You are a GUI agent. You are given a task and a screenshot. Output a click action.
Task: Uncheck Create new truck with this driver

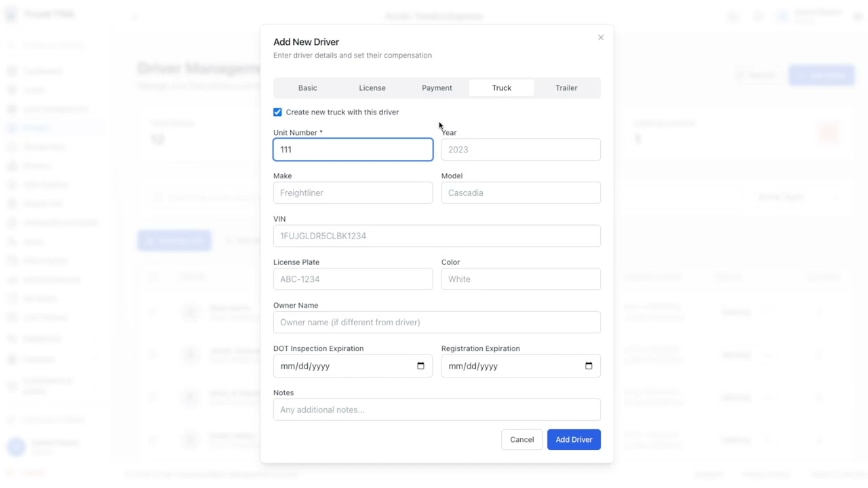click(x=277, y=112)
